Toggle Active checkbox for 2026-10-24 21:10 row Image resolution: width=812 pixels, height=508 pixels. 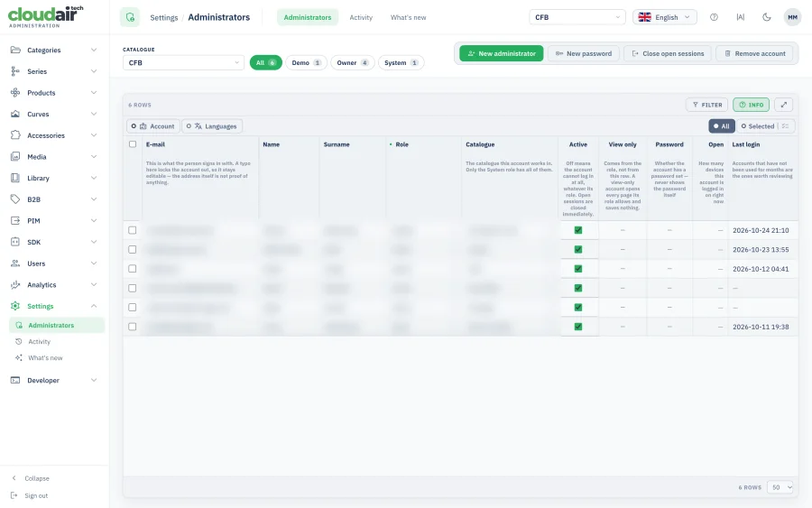tap(578, 230)
